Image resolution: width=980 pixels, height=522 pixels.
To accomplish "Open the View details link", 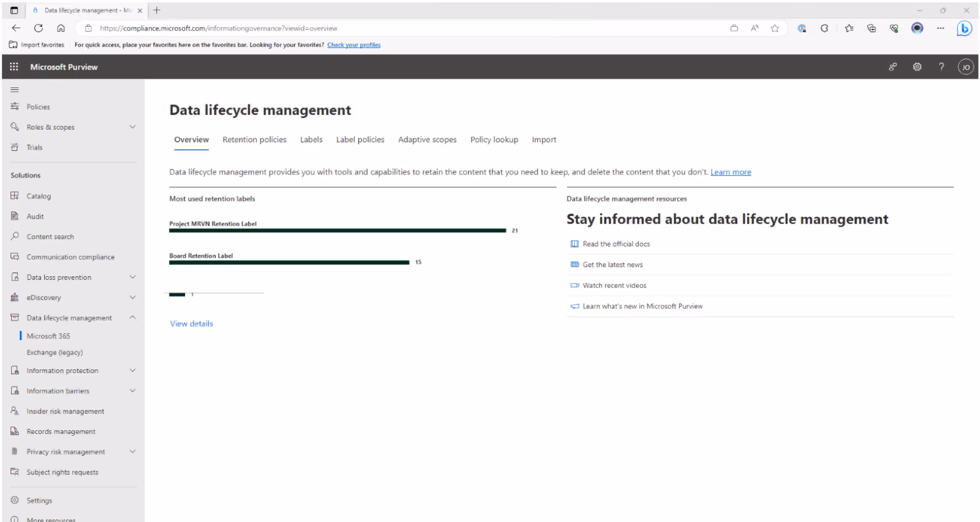I will click(x=191, y=323).
